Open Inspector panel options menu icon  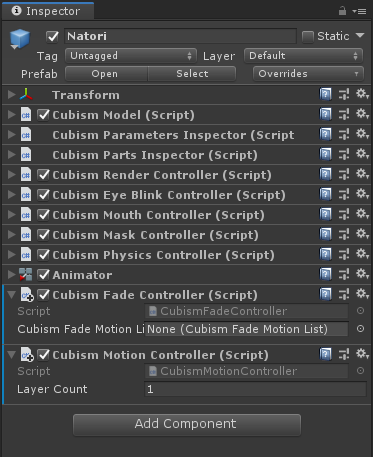(x=359, y=11)
